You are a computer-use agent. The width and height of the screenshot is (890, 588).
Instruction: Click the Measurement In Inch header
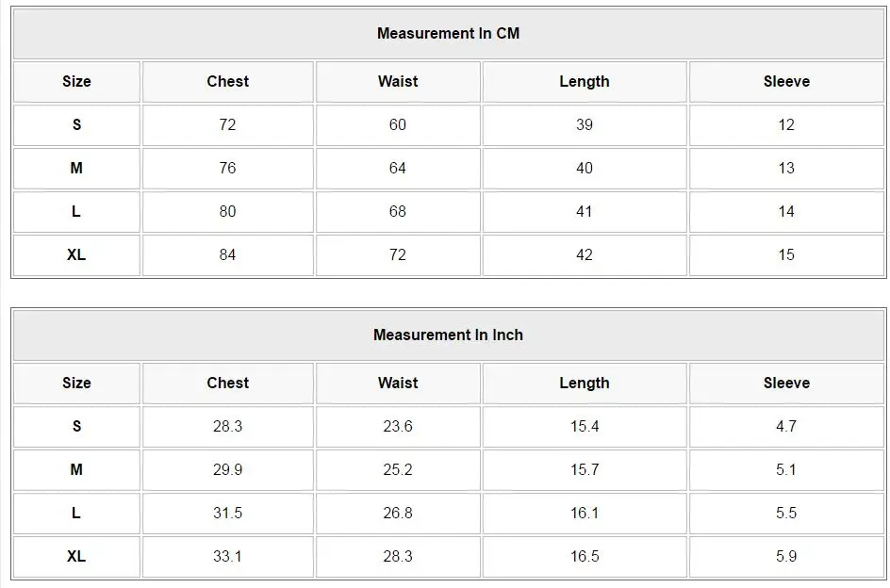[x=448, y=335]
